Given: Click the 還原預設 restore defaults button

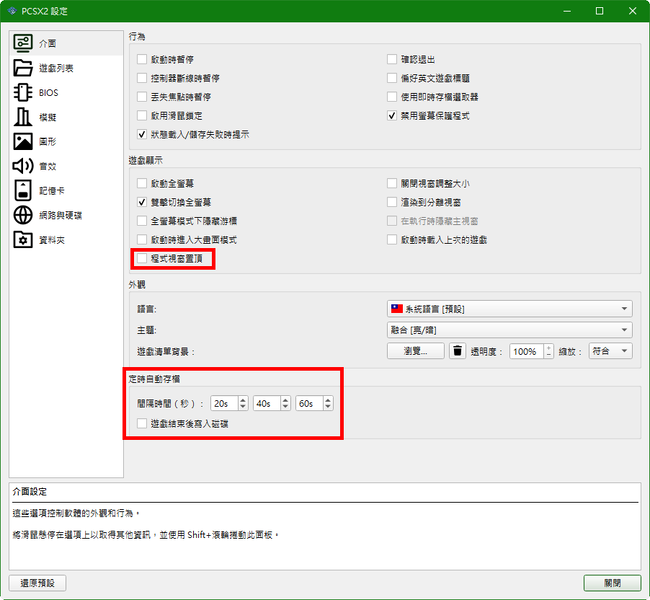Looking at the screenshot, I should [37, 583].
